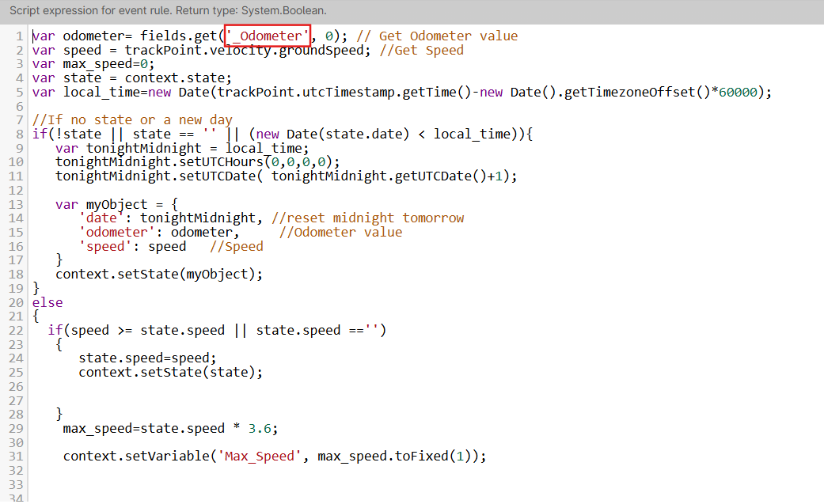Click the 'else' keyword on line 20
The image size is (824, 504).
47,302
